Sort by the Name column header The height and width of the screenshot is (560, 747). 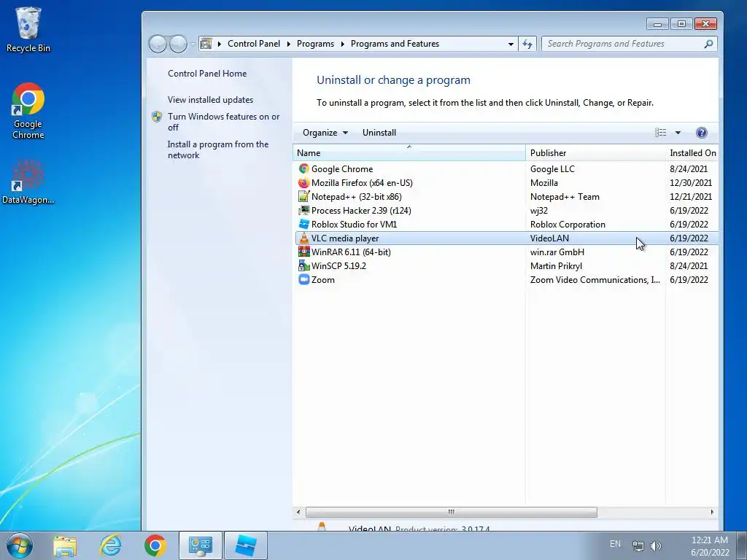coord(409,153)
